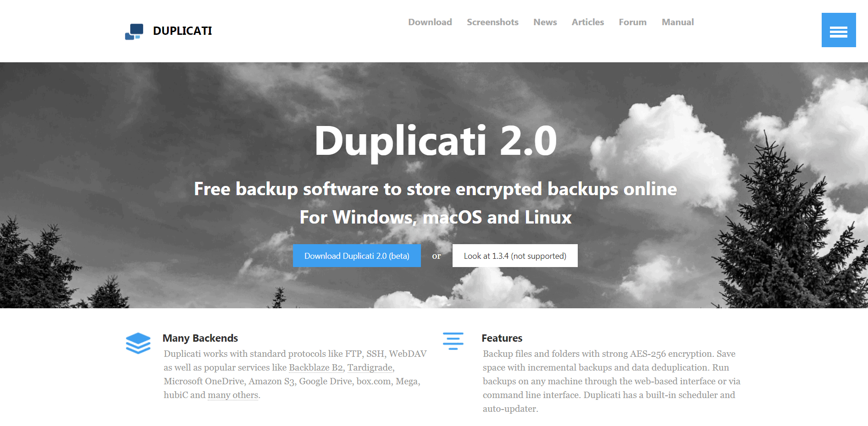Open the Articles nav item
Screen dimensions: 868x426
click(x=588, y=22)
